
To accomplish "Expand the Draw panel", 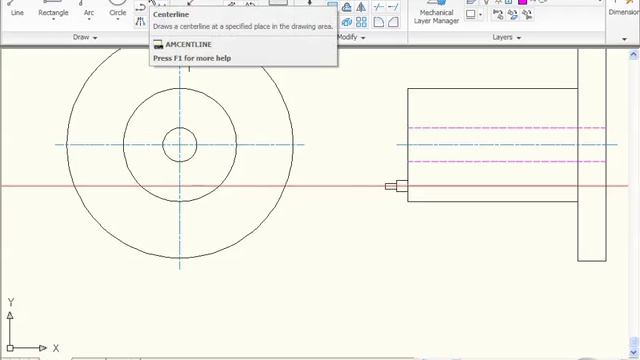I will (85, 37).
